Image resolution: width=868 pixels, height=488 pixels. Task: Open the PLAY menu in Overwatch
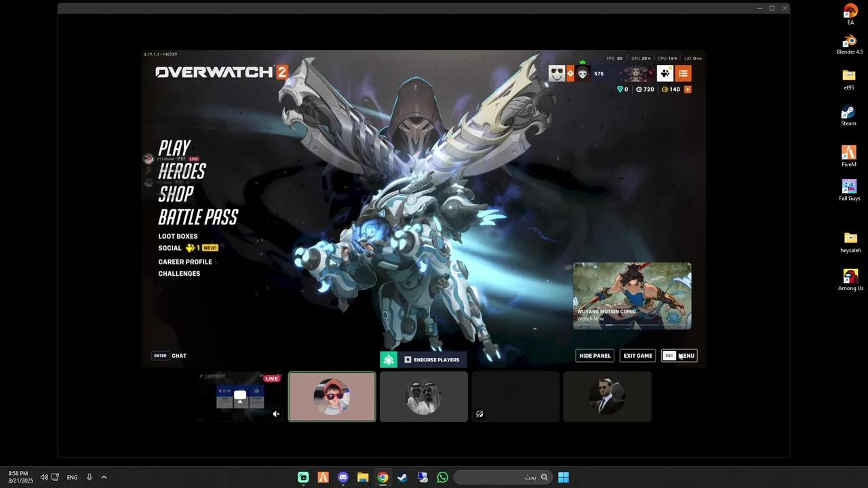pyautogui.click(x=174, y=148)
